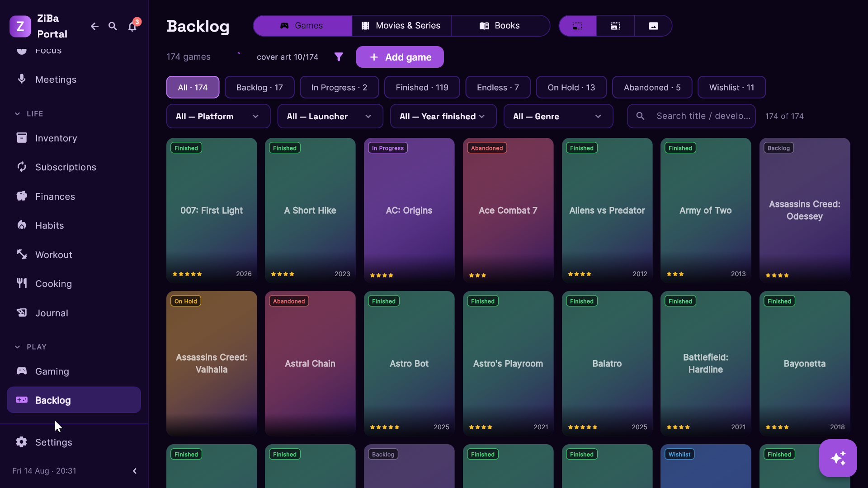
Task: Click the 174 games count text
Action: 189,57
